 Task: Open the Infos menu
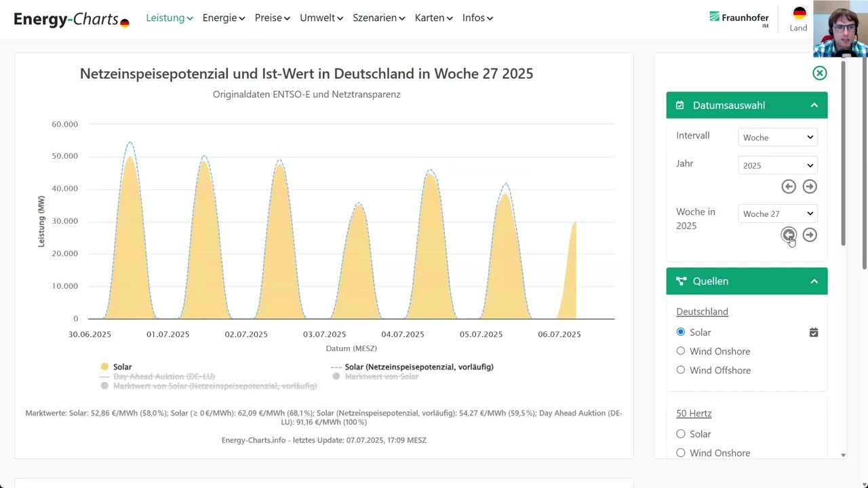(x=478, y=18)
